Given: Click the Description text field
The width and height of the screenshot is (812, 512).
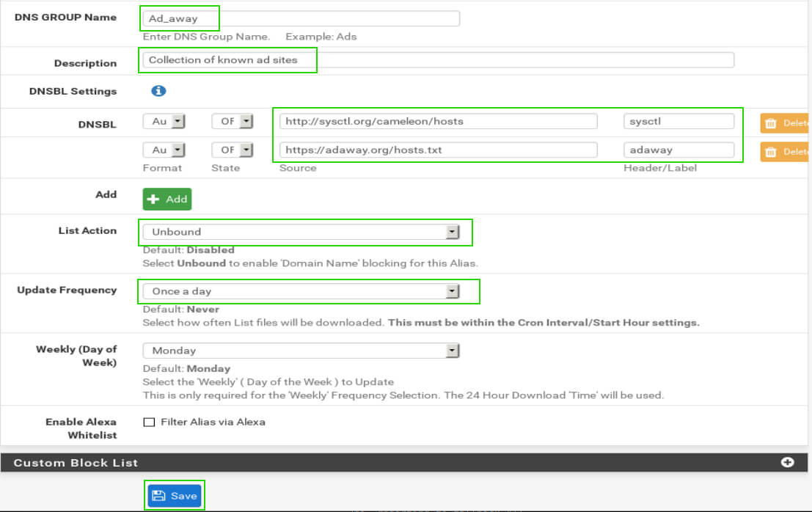Looking at the screenshot, I should click(x=438, y=60).
